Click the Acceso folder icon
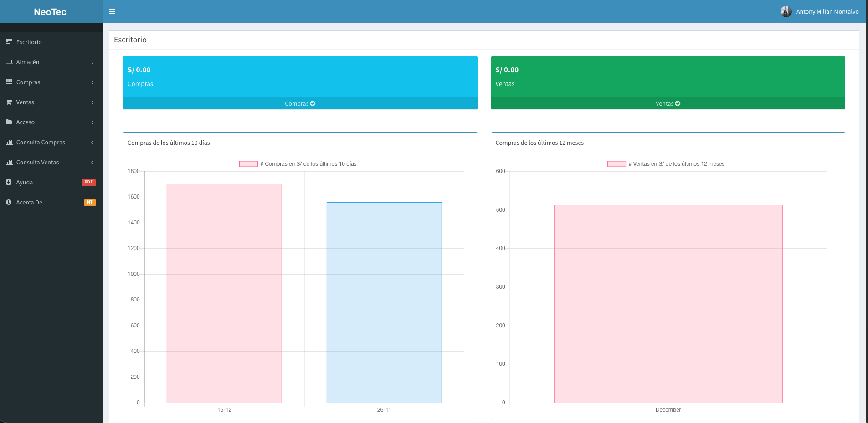 point(9,122)
